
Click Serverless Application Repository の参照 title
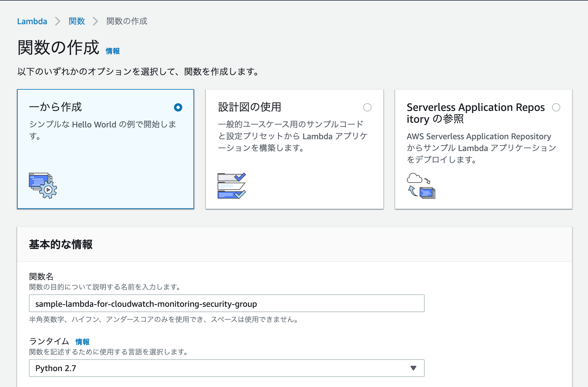tap(476, 113)
